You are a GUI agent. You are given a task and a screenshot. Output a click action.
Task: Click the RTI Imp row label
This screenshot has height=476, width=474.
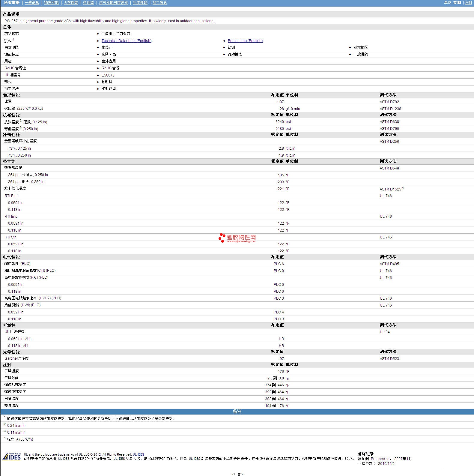(x=11, y=217)
